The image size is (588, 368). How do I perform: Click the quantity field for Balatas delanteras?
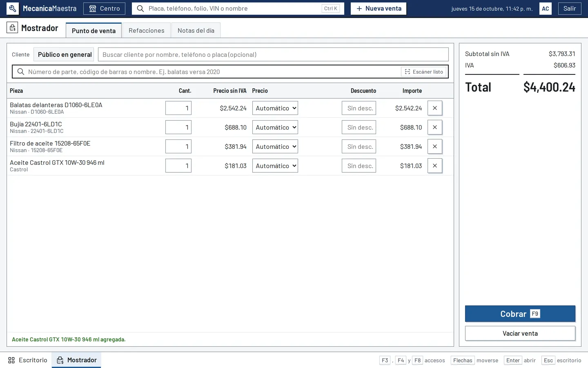[x=178, y=108]
